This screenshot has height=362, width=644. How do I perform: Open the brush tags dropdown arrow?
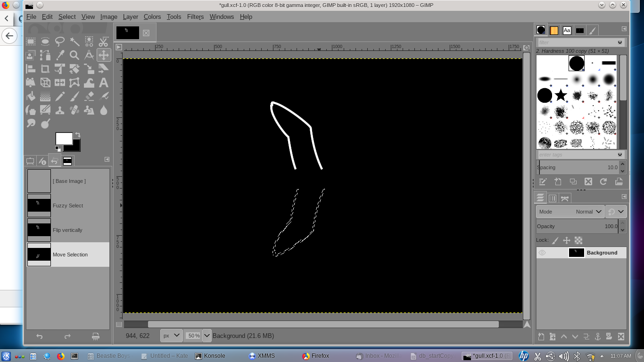(620, 155)
